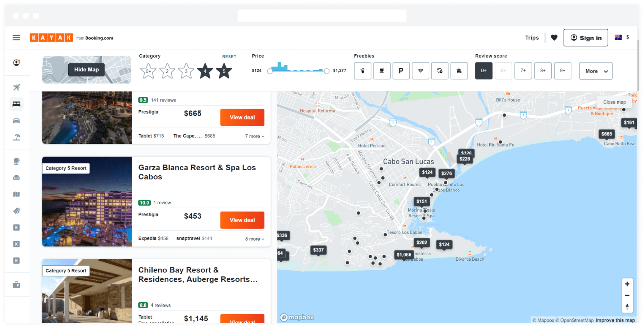Open the More filters dropdown

596,71
